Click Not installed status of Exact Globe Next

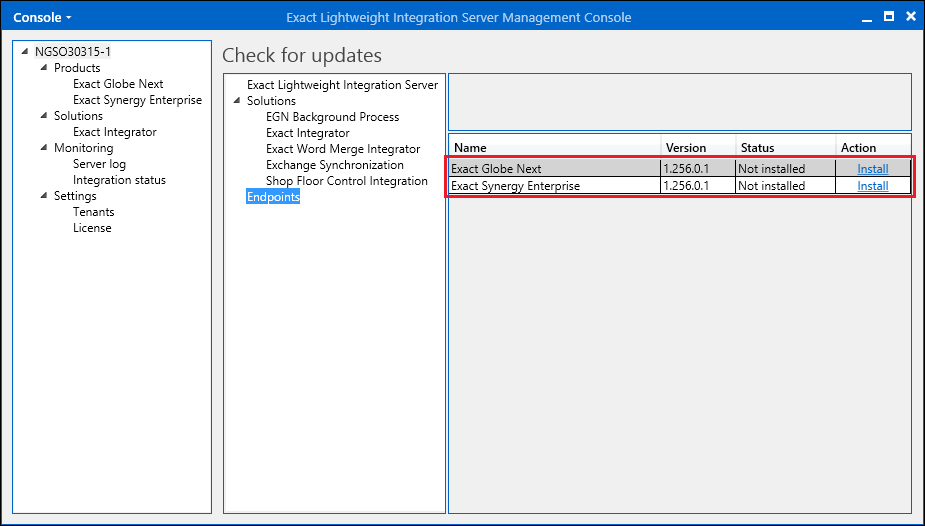pyautogui.click(x=772, y=169)
